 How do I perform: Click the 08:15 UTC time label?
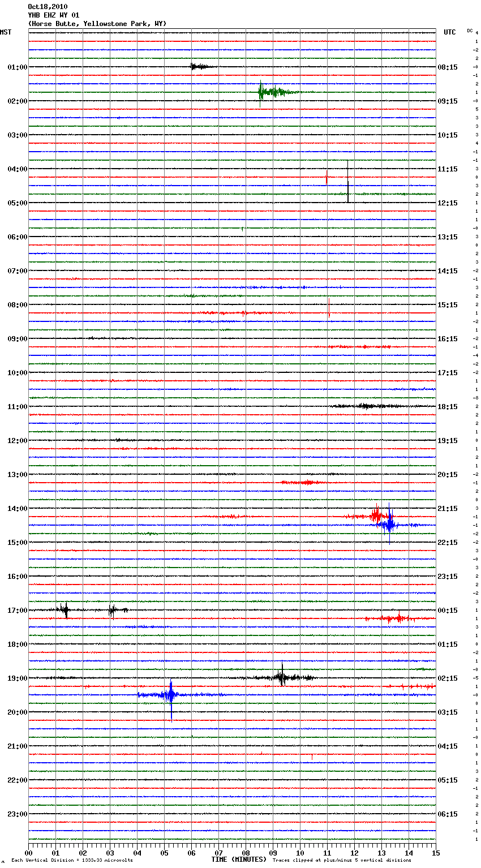coord(448,67)
